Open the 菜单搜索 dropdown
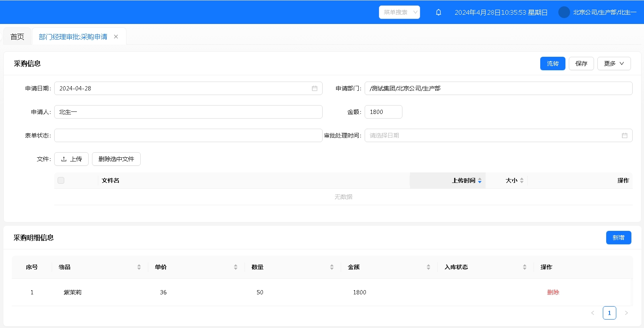The image size is (644, 328). click(x=399, y=12)
